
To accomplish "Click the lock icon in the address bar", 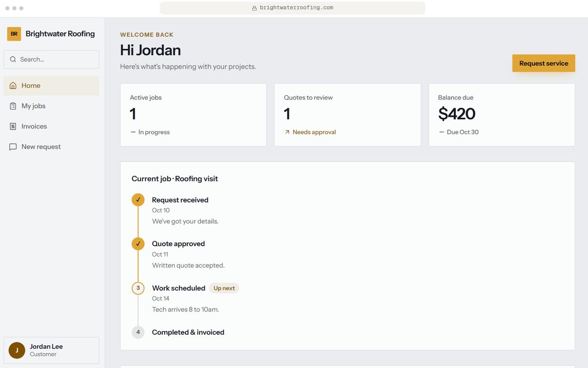I will click(254, 8).
